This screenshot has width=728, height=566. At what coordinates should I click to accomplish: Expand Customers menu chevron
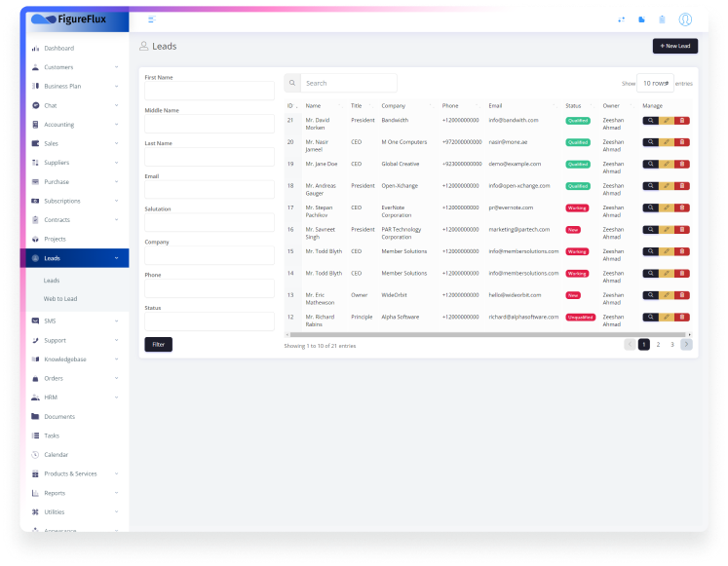[x=116, y=67]
